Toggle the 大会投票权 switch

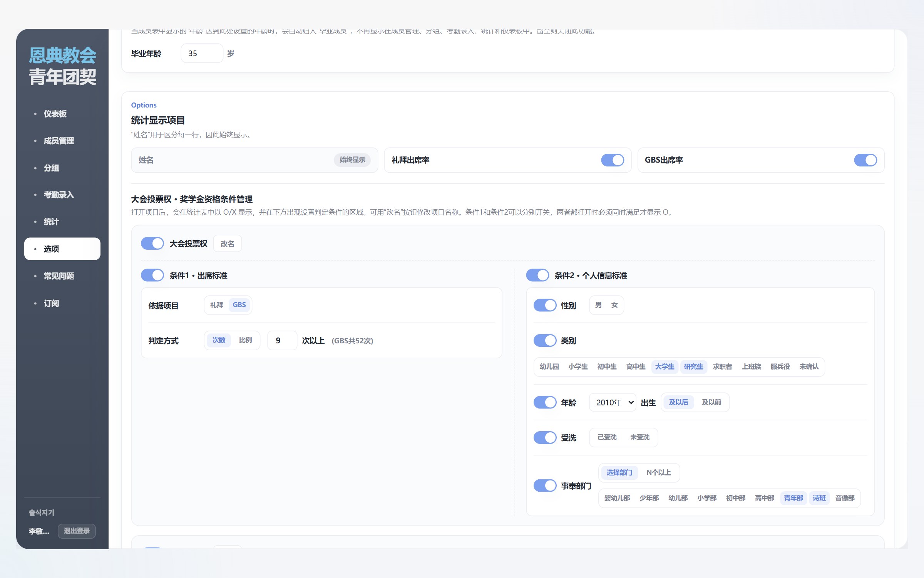coord(152,244)
